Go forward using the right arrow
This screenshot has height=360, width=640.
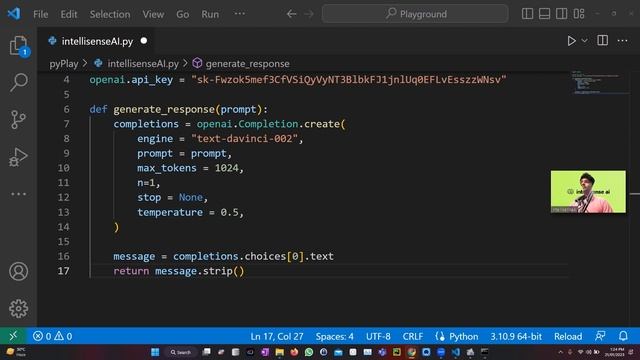[x=309, y=14]
